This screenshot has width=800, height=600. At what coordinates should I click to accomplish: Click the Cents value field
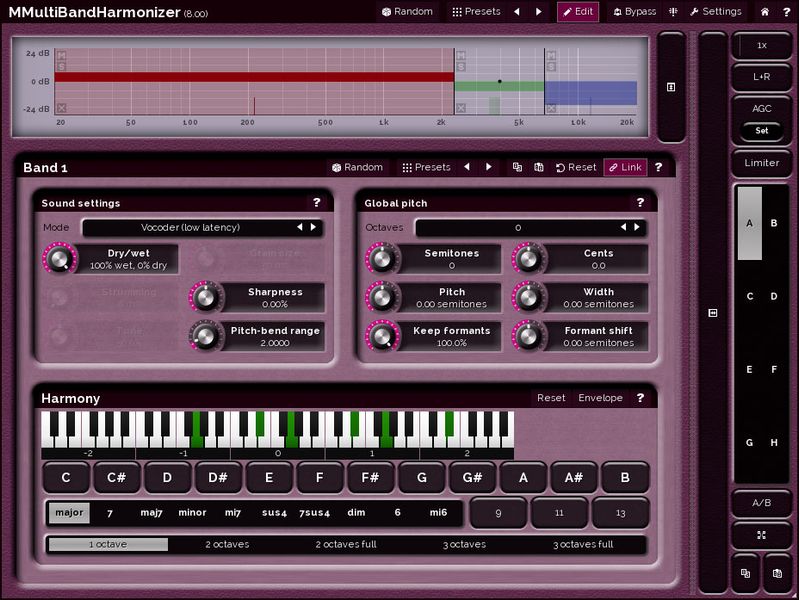(598, 259)
